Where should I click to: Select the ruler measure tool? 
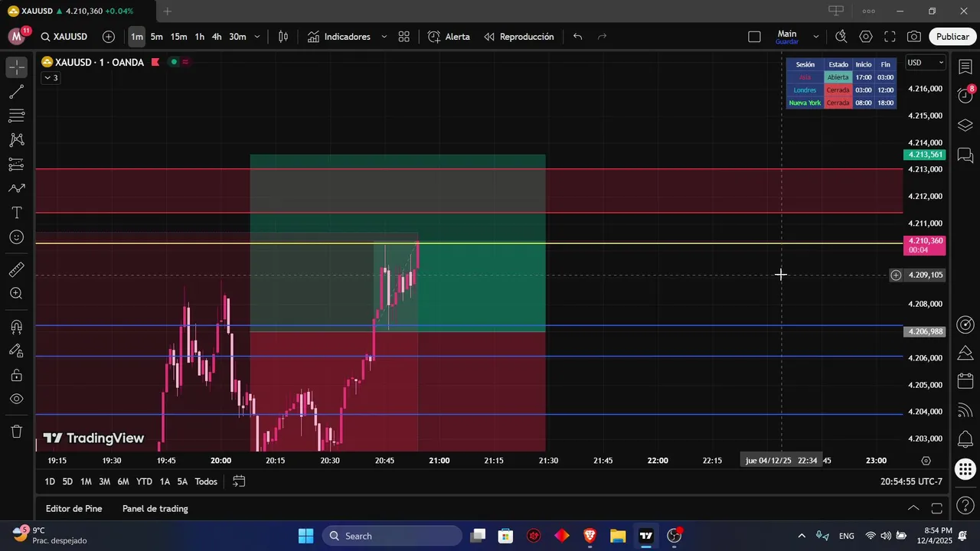point(16,269)
